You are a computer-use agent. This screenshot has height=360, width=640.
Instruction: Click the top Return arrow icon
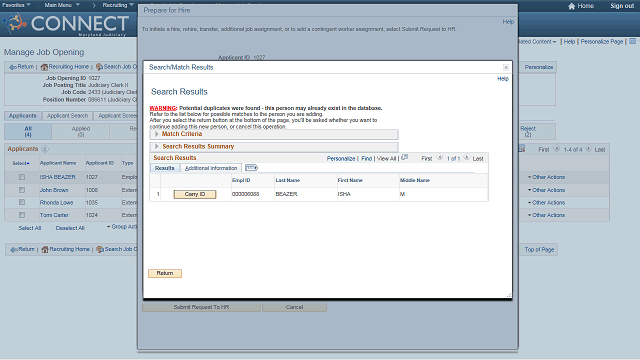click(13, 67)
